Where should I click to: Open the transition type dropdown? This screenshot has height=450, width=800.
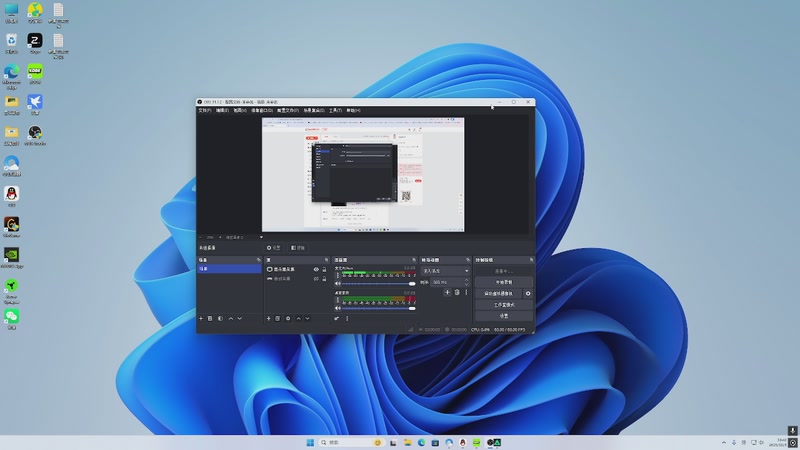tap(445, 271)
